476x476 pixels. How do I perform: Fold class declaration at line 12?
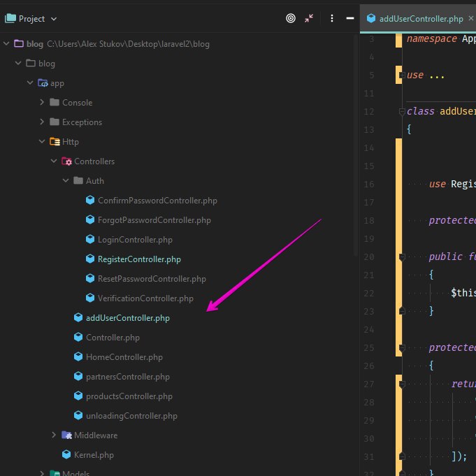tap(402, 111)
